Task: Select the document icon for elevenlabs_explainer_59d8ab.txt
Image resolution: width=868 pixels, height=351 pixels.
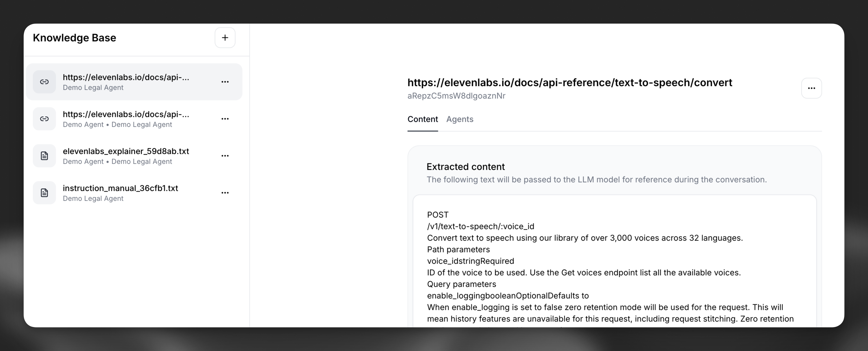Action: pos(44,155)
